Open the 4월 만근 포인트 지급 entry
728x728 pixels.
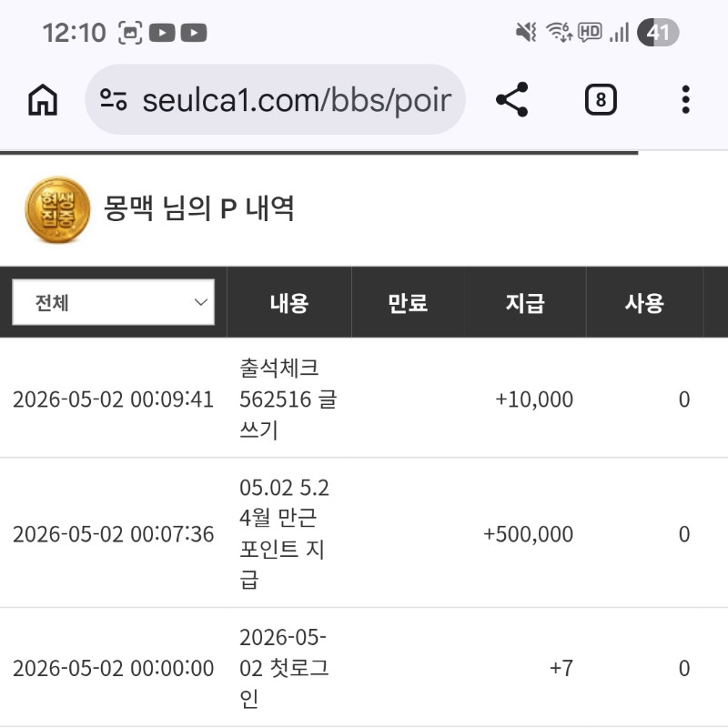(x=284, y=533)
